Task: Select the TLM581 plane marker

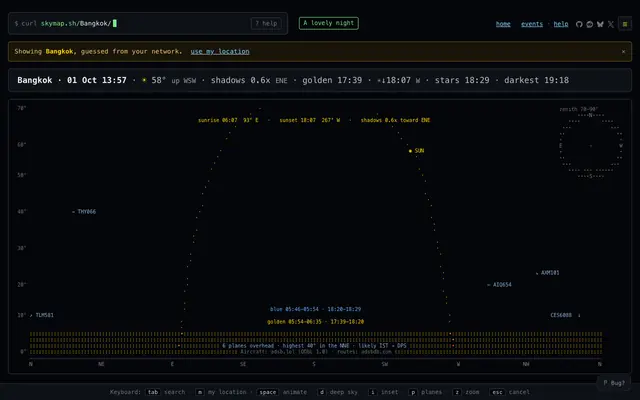Action: coord(42,315)
